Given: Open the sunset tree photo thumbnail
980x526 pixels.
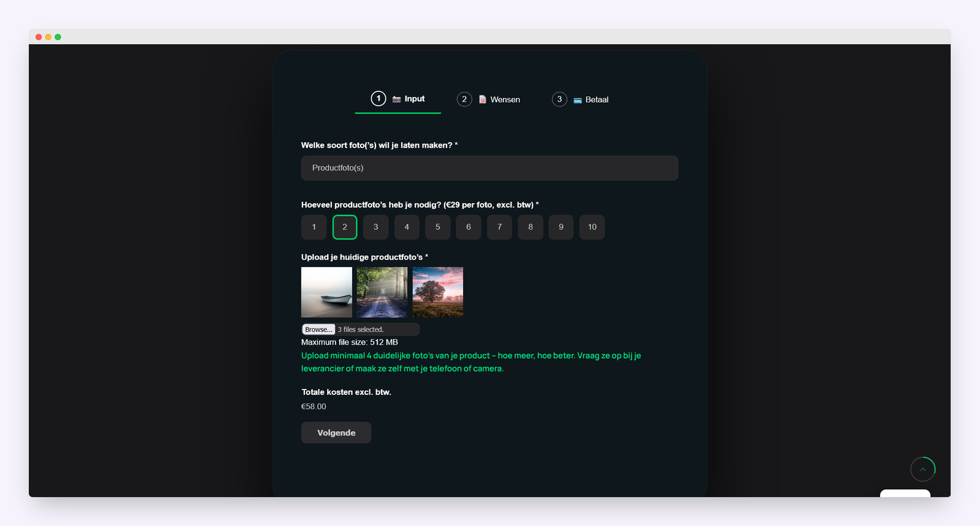Looking at the screenshot, I should click(x=438, y=292).
